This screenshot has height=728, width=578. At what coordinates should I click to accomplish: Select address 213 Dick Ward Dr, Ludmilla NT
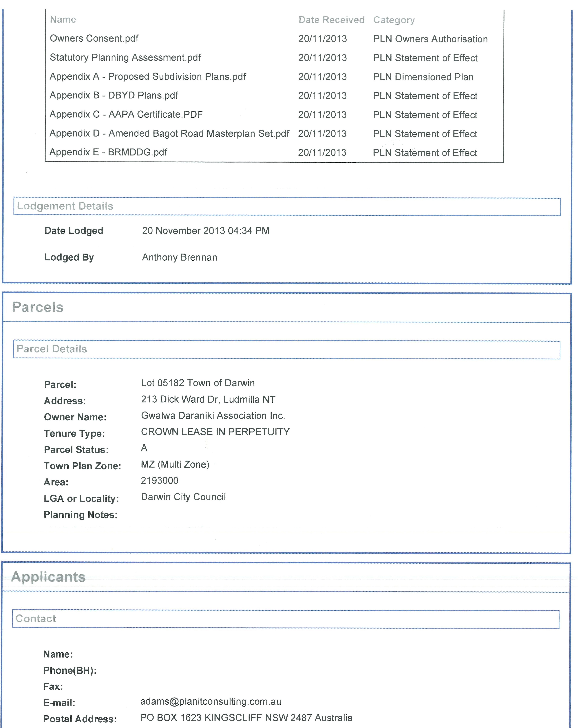(x=208, y=399)
